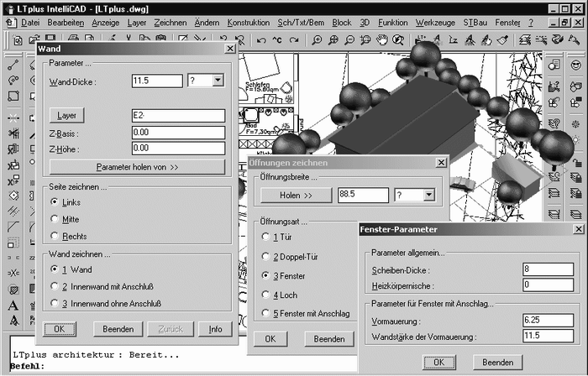The height and width of the screenshot is (376, 588).
Task: Click the paintbrush match properties icon
Action: tap(502, 39)
